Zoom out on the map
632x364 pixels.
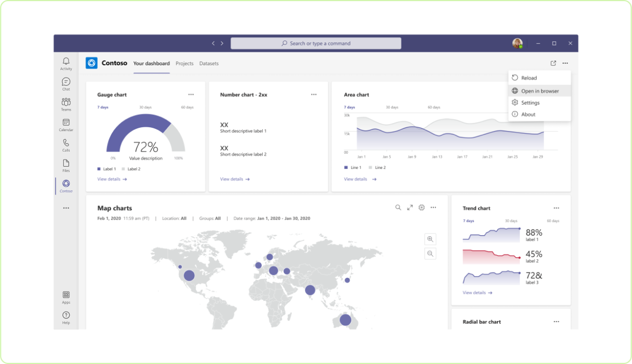pyautogui.click(x=431, y=253)
